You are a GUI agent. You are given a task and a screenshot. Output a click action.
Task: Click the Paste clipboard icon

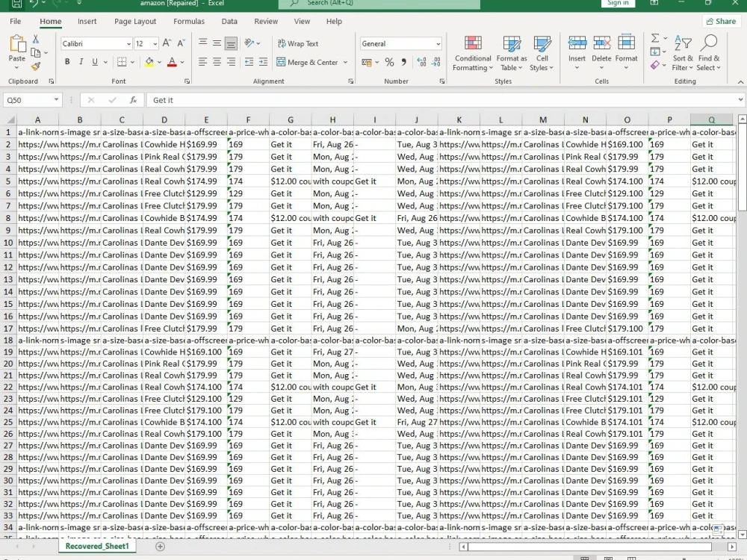(17, 44)
